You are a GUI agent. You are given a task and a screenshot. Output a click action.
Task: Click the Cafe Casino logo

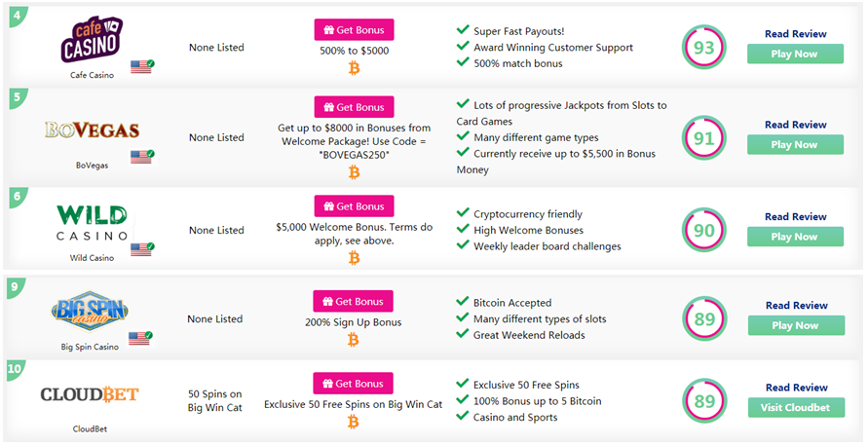[92, 39]
